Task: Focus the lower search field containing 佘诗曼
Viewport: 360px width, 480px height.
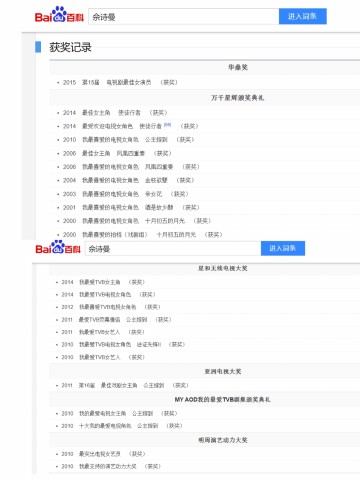Action: [173, 249]
